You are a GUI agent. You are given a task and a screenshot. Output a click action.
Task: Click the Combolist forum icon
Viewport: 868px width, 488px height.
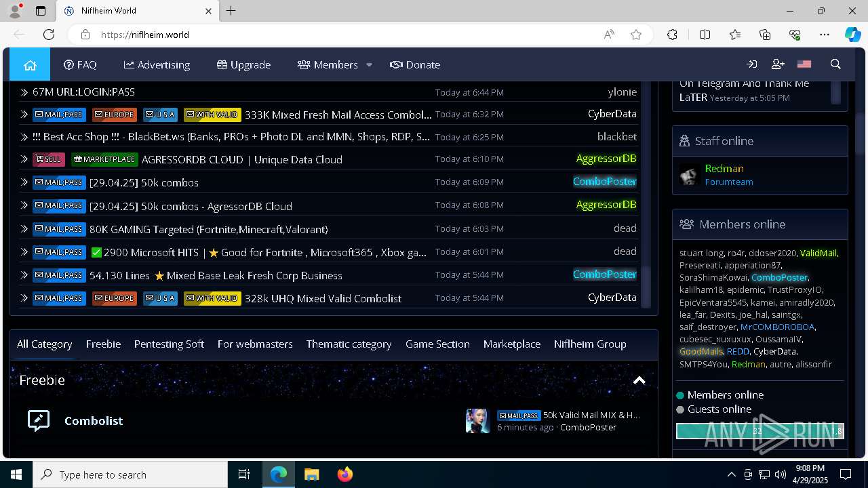[x=39, y=421]
